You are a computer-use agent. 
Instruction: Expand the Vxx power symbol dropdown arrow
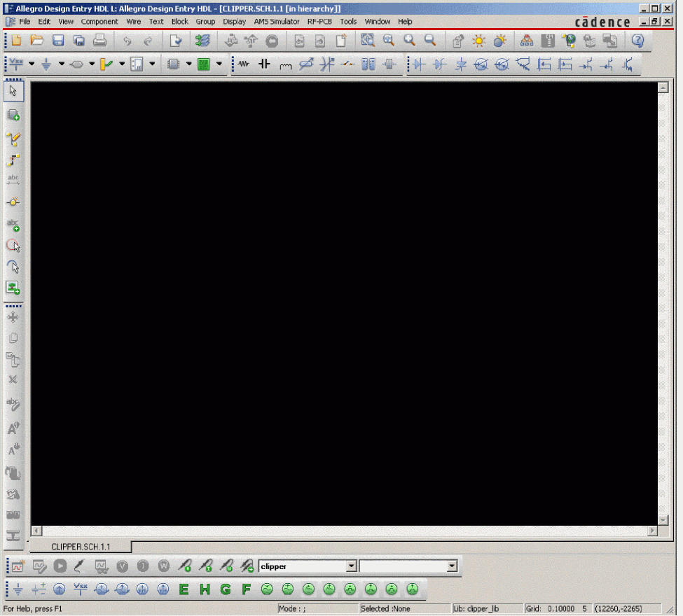tap(32, 64)
